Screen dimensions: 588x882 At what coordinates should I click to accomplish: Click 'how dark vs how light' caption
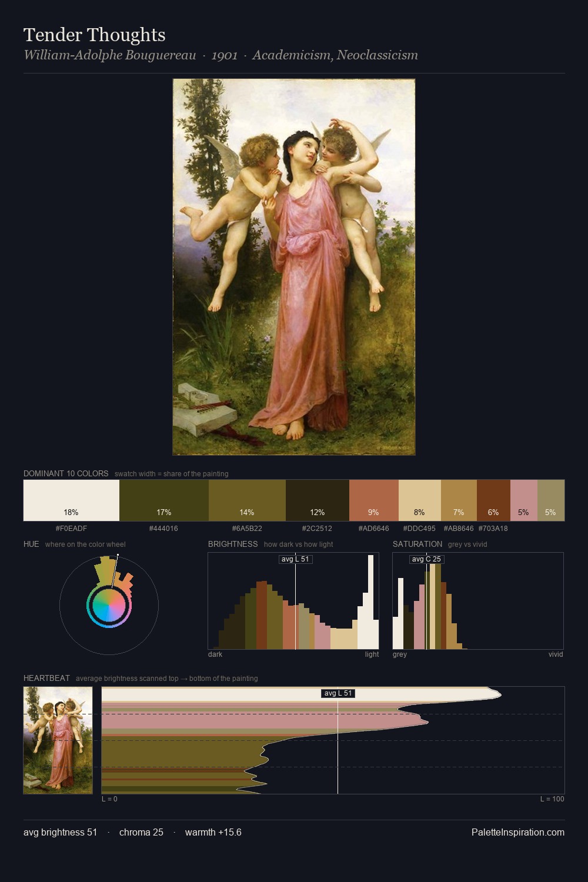click(298, 544)
